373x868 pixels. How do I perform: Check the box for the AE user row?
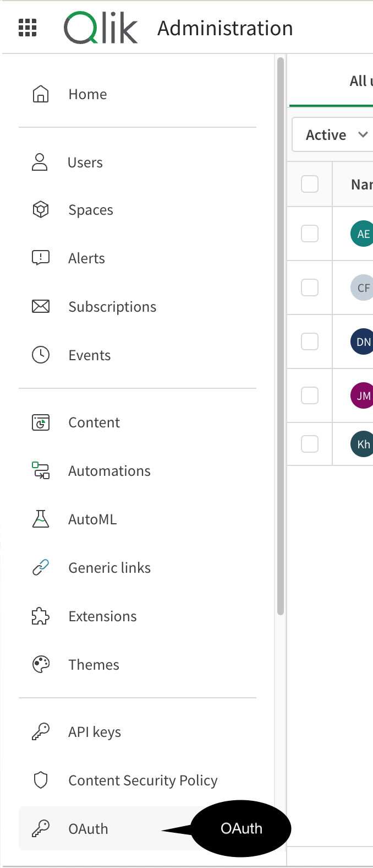[x=310, y=234]
